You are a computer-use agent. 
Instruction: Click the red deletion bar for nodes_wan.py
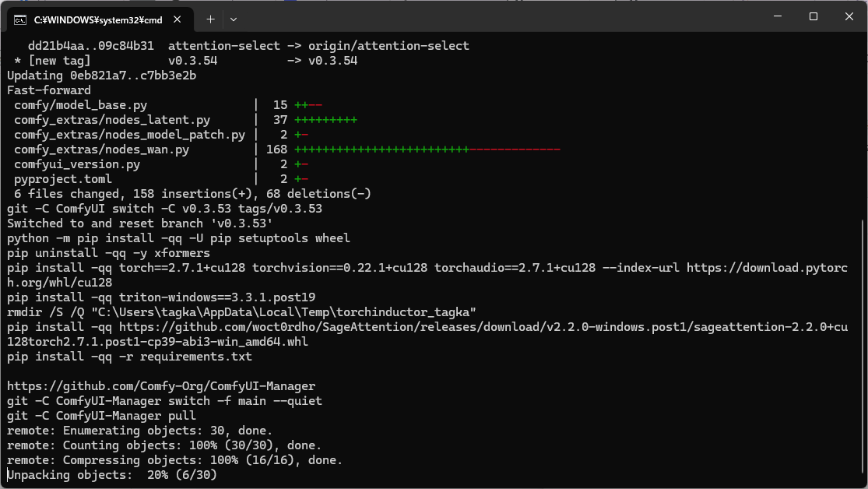pyautogui.click(x=515, y=150)
